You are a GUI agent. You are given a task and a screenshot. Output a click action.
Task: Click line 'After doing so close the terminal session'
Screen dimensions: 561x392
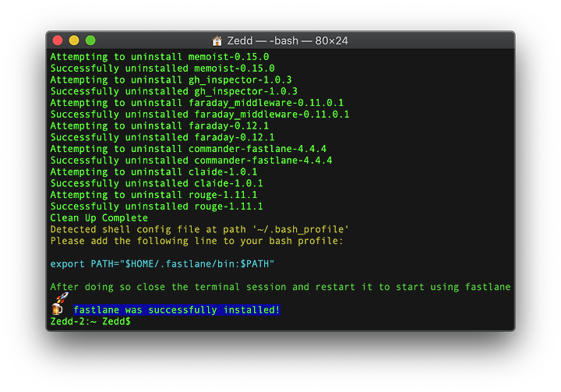280,287
